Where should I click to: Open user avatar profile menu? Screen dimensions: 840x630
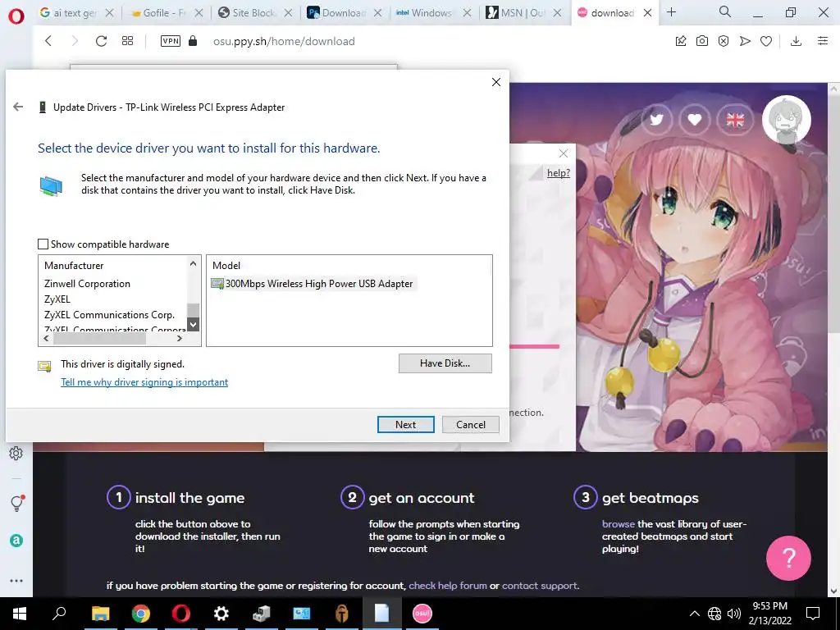(x=787, y=120)
